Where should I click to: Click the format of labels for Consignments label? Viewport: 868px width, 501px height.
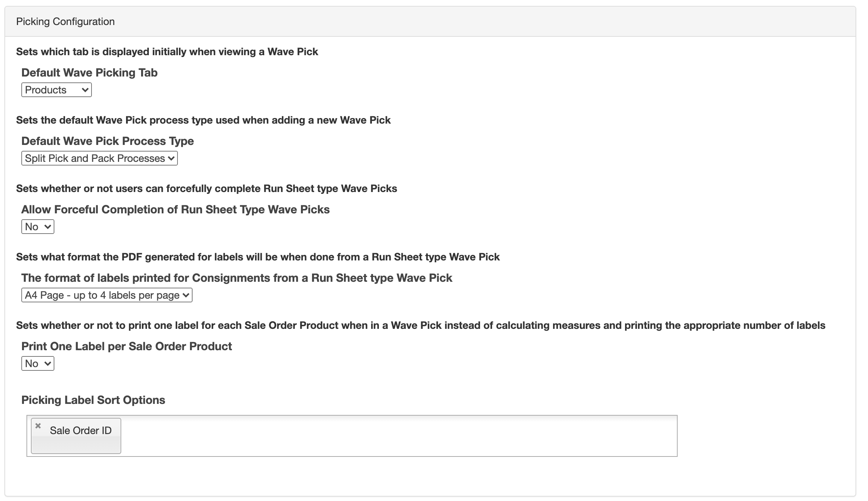(236, 278)
